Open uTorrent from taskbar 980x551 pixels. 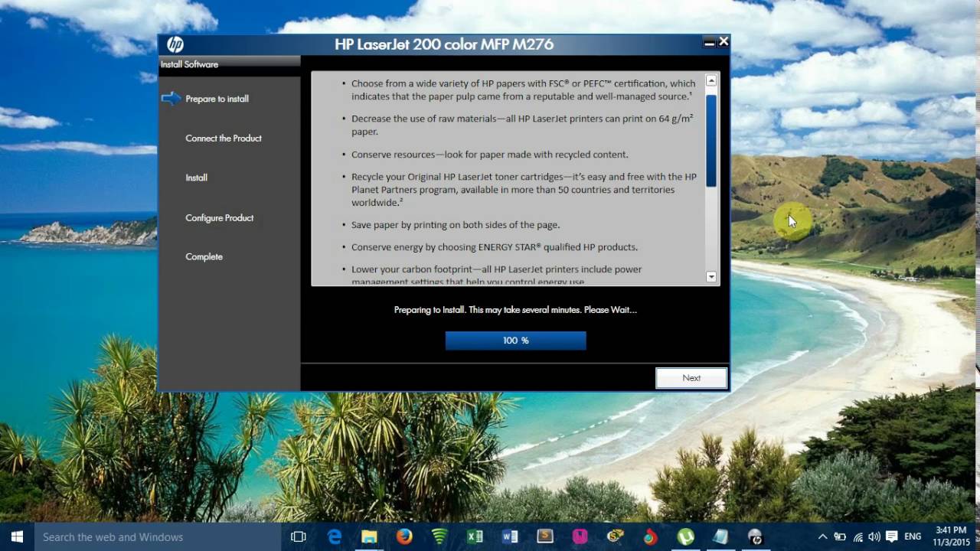(x=685, y=537)
